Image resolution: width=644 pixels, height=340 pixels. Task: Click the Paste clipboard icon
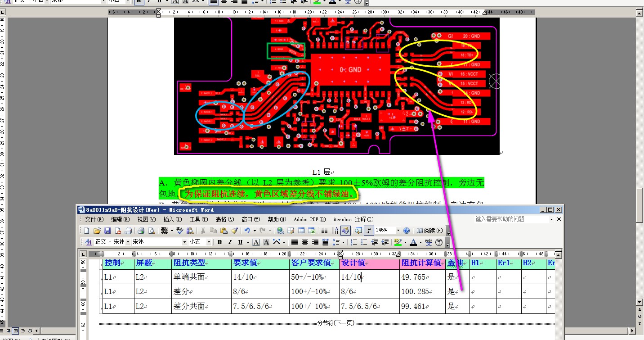point(224,231)
